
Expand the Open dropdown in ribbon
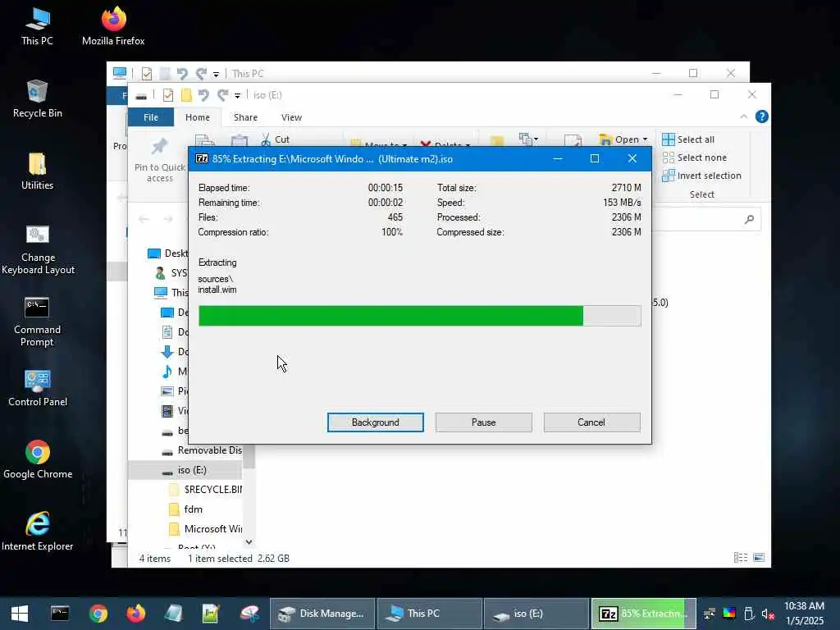click(x=645, y=139)
